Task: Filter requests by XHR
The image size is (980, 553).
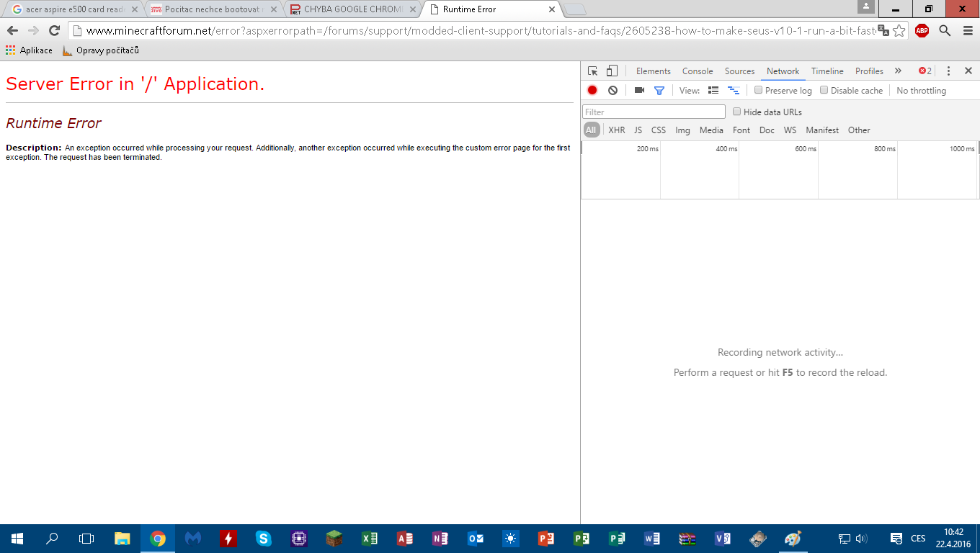Action: pos(617,130)
